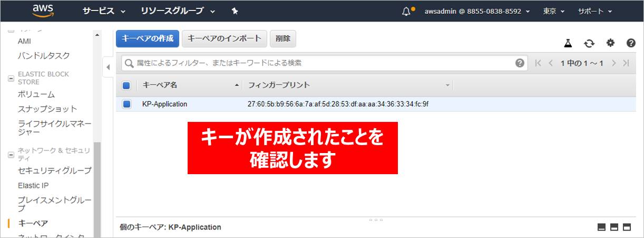The image size is (644, 238).
Task: Open the サポート menu
Action: [x=595, y=11]
